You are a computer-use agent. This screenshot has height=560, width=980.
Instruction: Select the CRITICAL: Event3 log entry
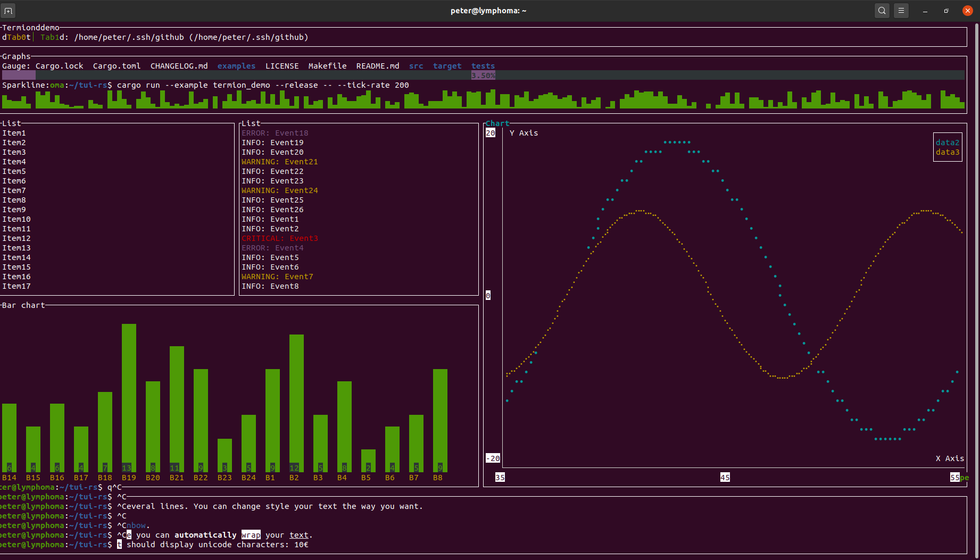(x=280, y=238)
